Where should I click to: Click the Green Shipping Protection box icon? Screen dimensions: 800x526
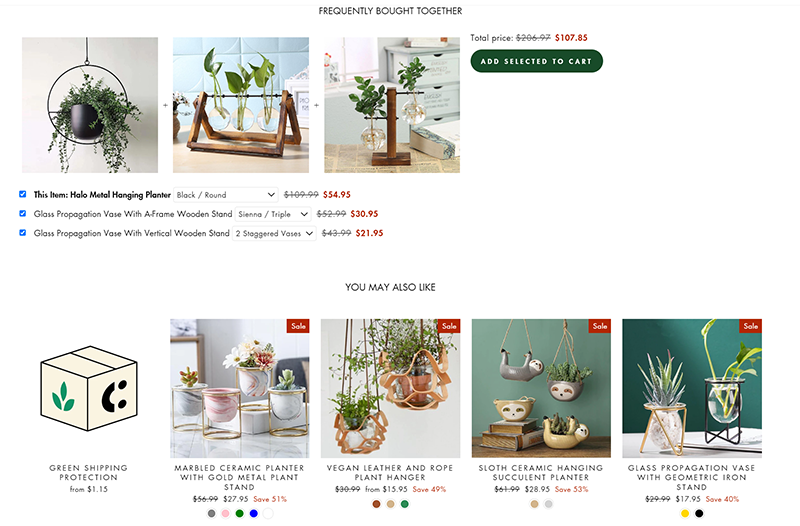tap(89, 388)
